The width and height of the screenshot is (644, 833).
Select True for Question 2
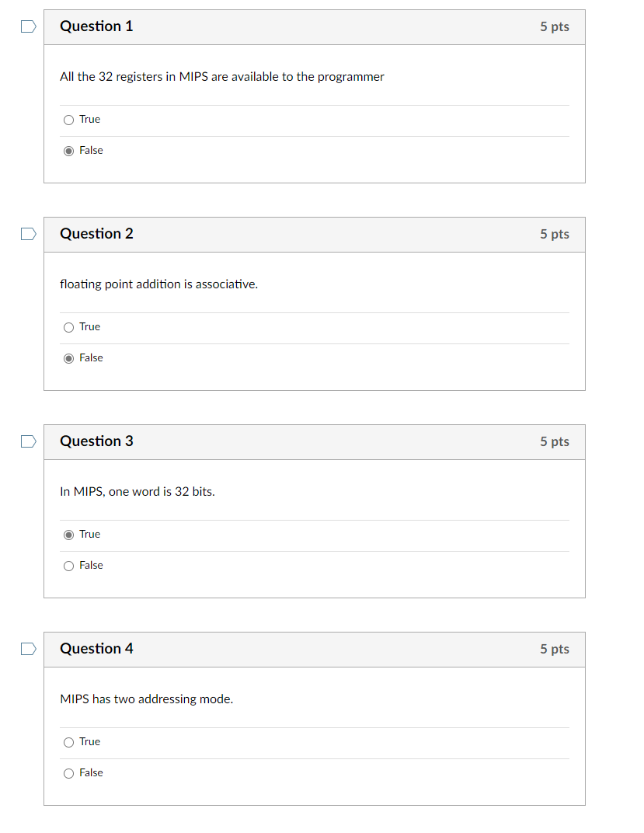[68, 327]
